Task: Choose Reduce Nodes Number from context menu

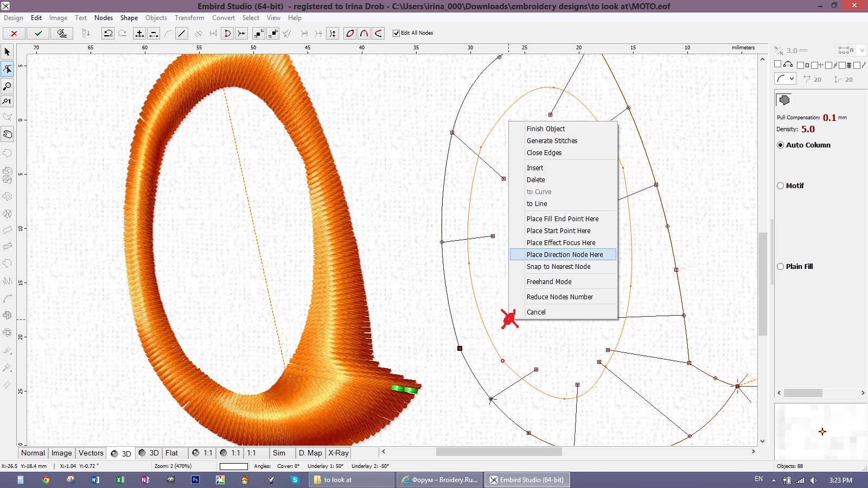Action: coord(559,297)
